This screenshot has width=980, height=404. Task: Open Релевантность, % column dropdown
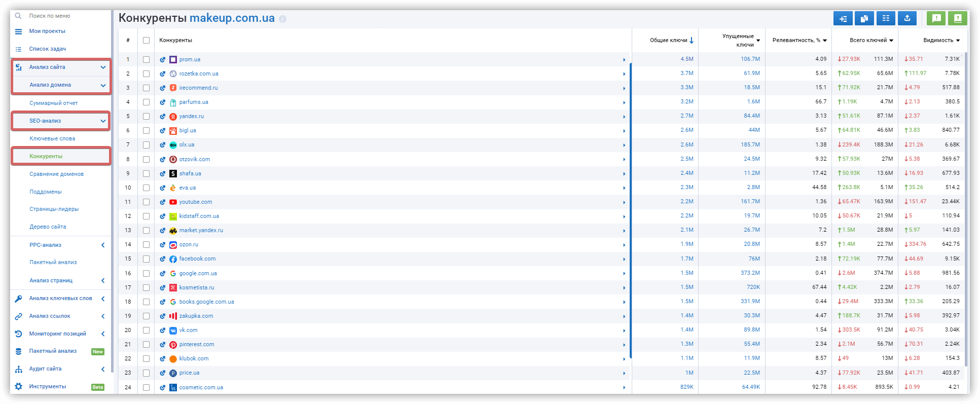click(x=825, y=41)
